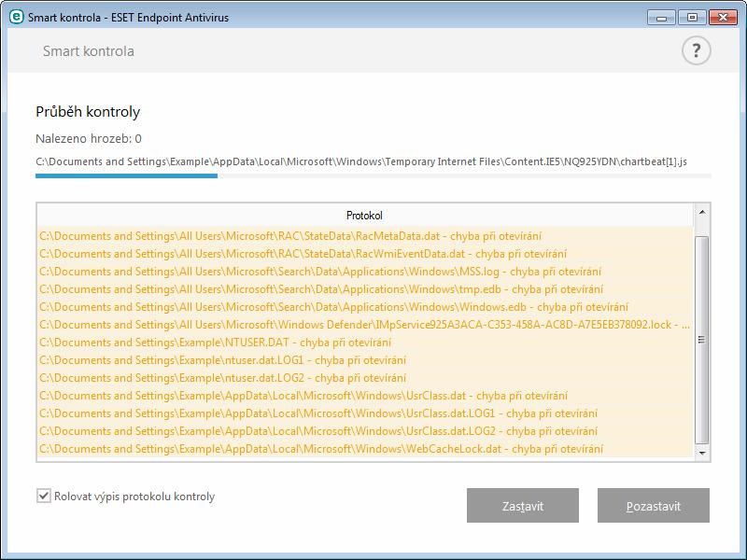
Task: Select the UsrClass.dat.LOG2 log entry
Action: click(x=365, y=431)
